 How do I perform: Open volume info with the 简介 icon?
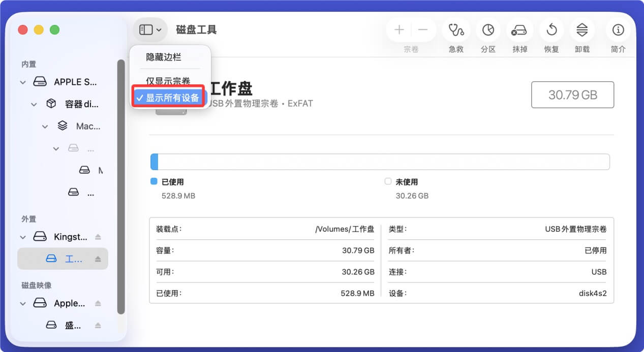click(618, 29)
